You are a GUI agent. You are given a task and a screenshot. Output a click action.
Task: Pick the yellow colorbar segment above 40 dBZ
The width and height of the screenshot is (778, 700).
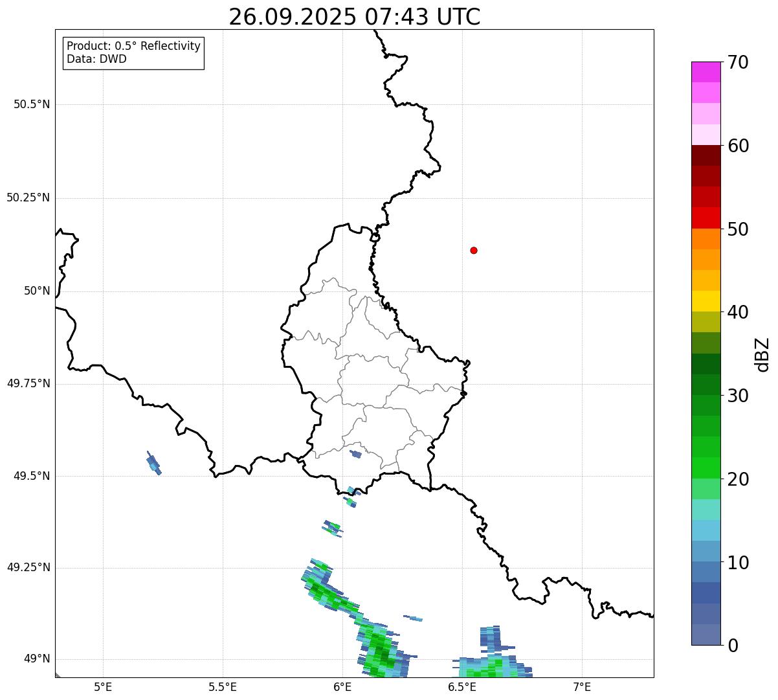pyautogui.click(x=706, y=301)
